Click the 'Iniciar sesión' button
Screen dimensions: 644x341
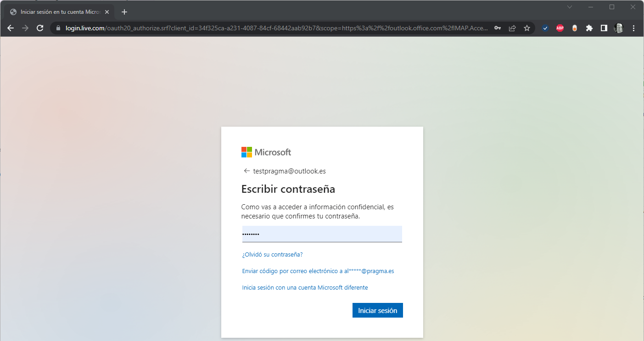(378, 310)
